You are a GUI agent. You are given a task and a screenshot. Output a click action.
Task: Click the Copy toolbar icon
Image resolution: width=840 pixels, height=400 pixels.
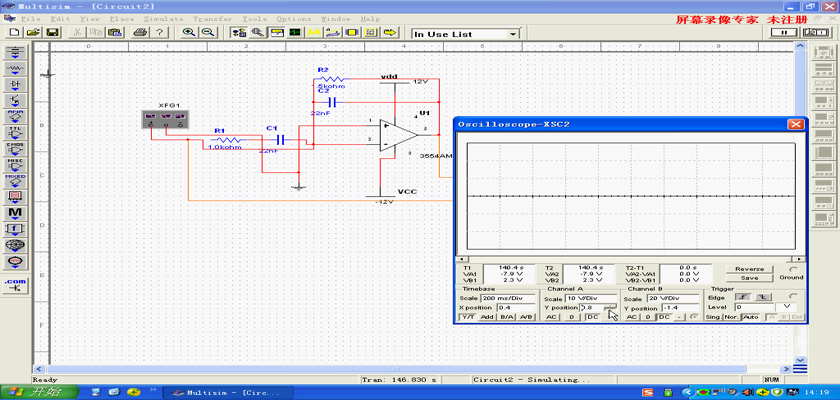pyautogui.click(x=96, y=32)
